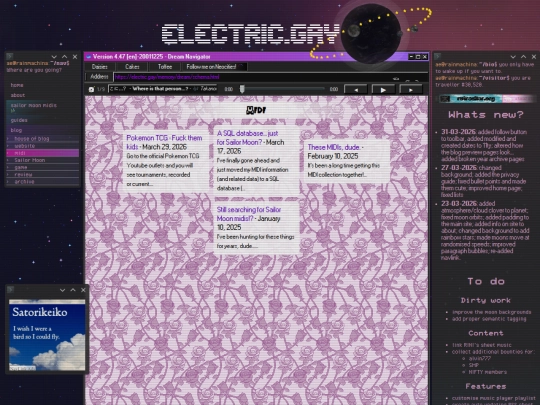Open the about page from navigation
The height and width of the screenshot is (405, 540).
tap(18, 95)
